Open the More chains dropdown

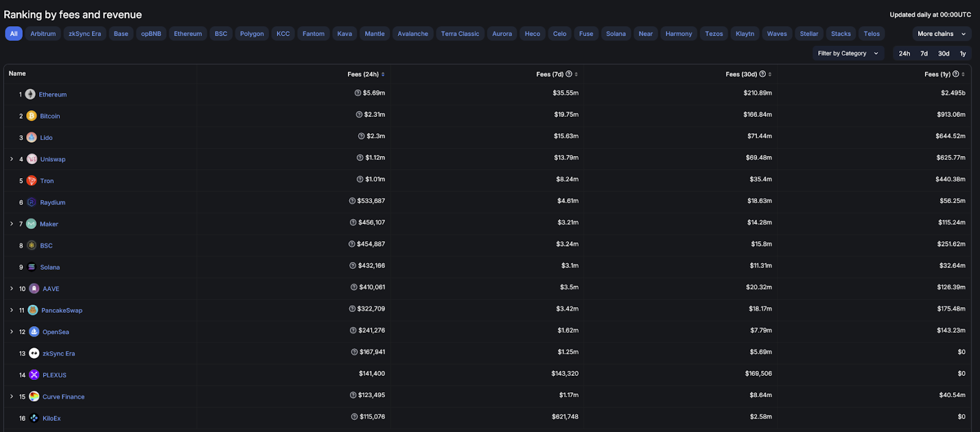click(x=941, y=34)
